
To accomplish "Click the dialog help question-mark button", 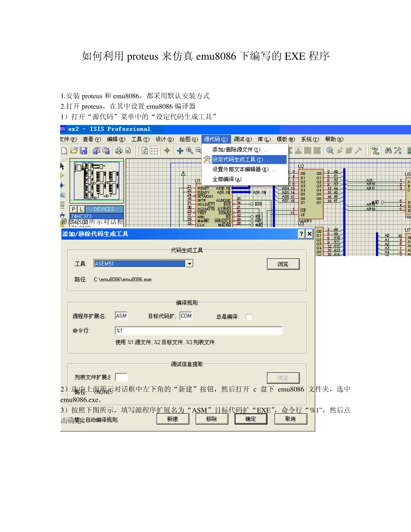I will coord(301,234).
